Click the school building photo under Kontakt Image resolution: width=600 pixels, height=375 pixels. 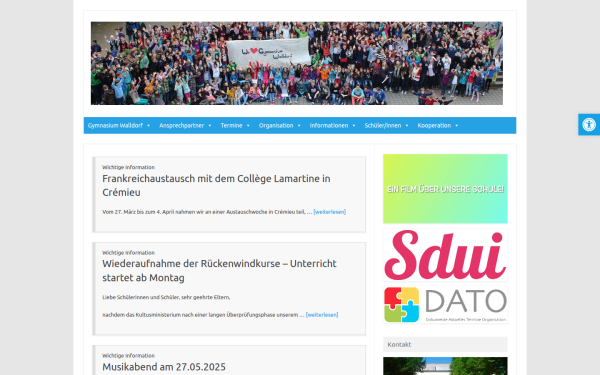(x=445, y=366)
